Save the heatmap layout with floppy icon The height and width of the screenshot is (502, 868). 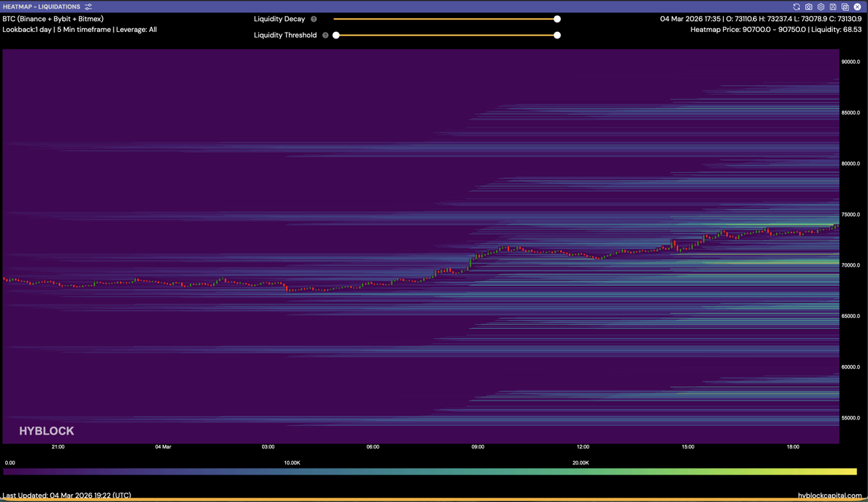click(833, 7)
